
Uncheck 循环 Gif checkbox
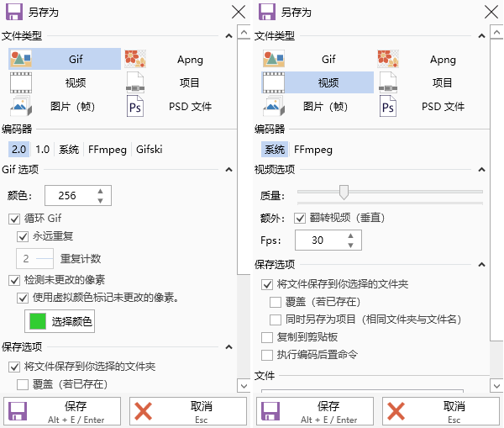pyautogui.click(x=14, y=219)
